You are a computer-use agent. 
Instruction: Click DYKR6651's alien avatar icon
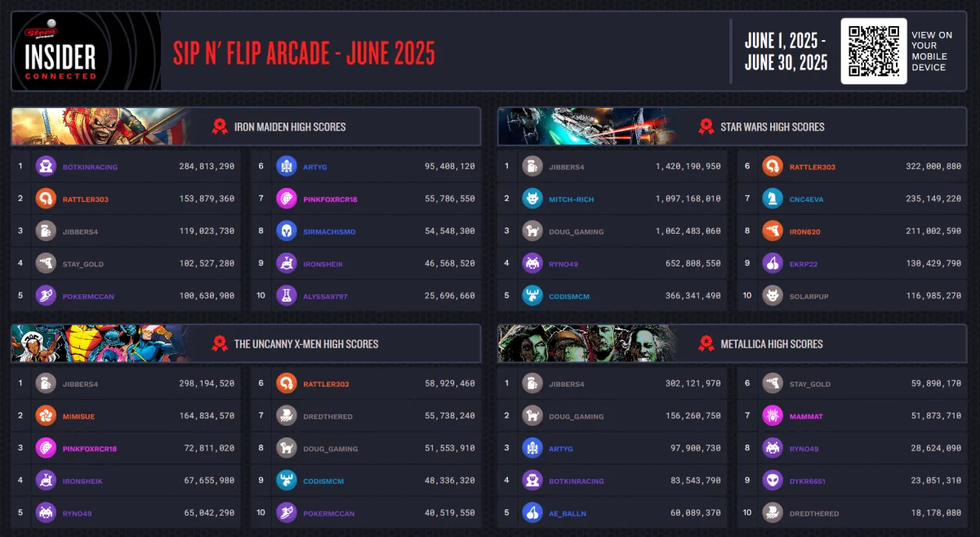[x=773, y=481]
